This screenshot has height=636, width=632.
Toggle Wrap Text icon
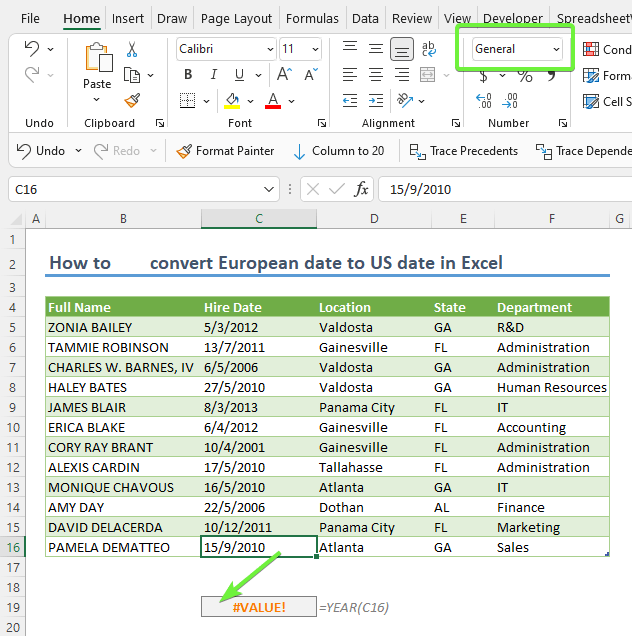428,49
